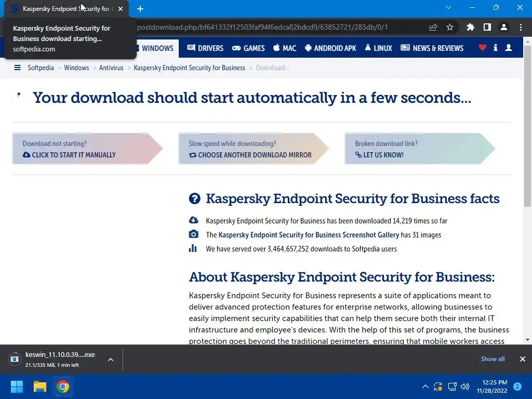Bookmark this page with the star icon

(x=450, y=27)
